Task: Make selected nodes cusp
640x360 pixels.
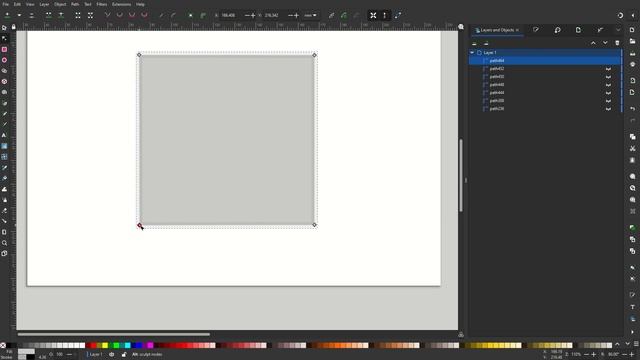Action: point(107,15)
